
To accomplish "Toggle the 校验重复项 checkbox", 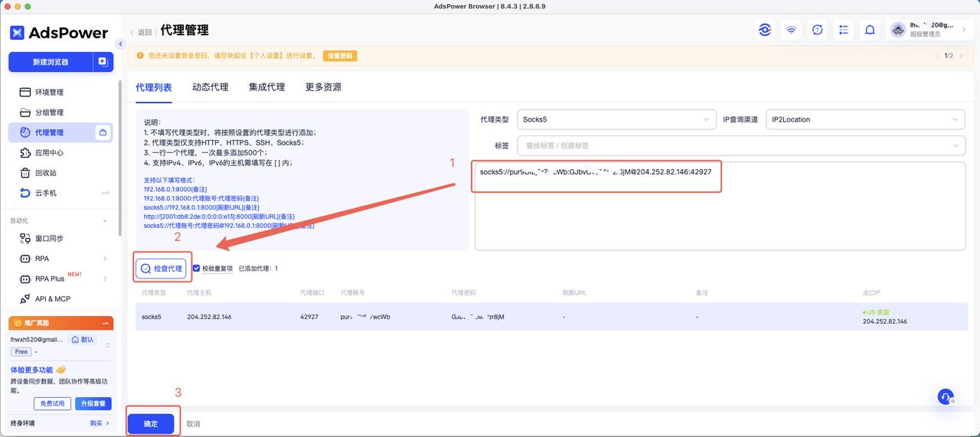I will (197, 269).
